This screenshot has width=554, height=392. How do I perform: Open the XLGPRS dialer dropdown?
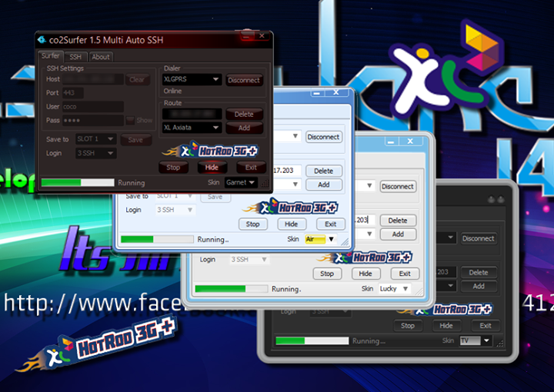(192, 79)
